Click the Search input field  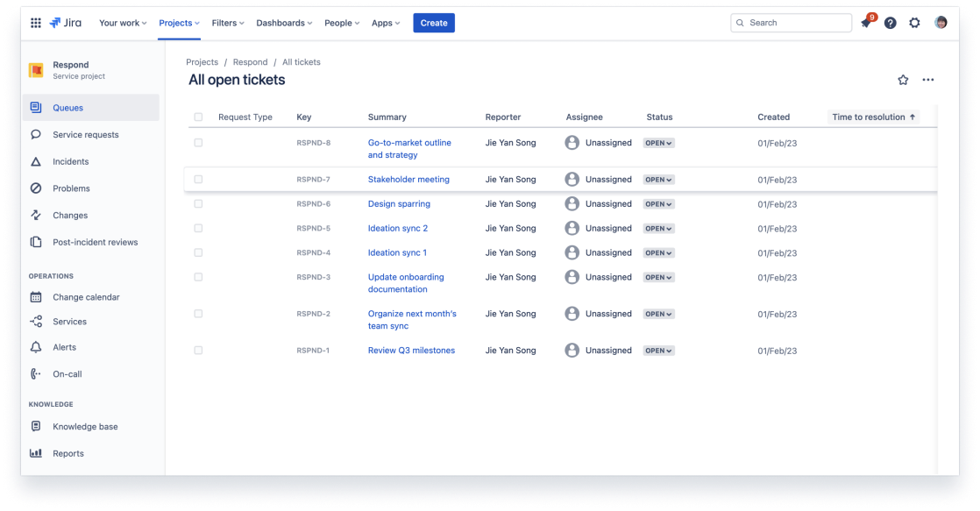[x=791, y=23]
